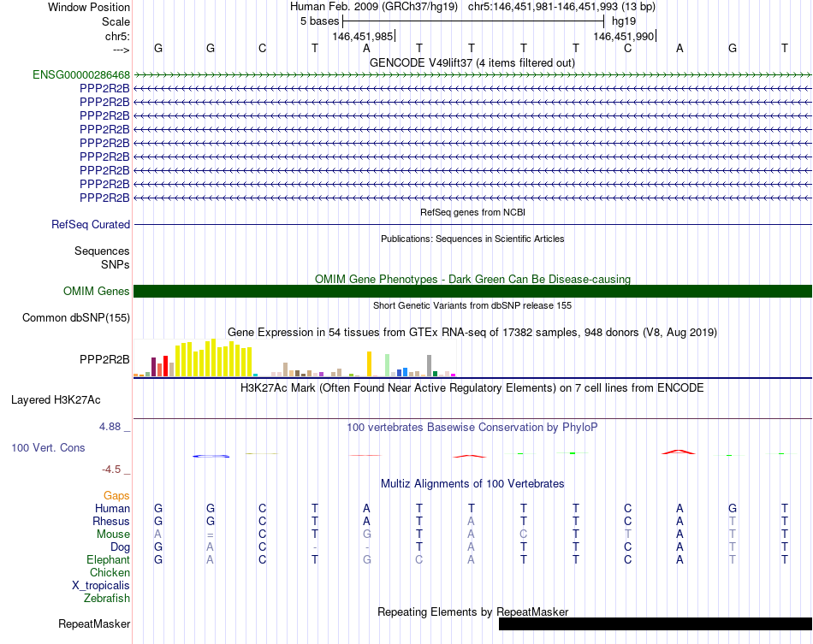Click the Layered H3K27Ac label
The height and width of the screenshot is (644, 813).
[56, 400]
